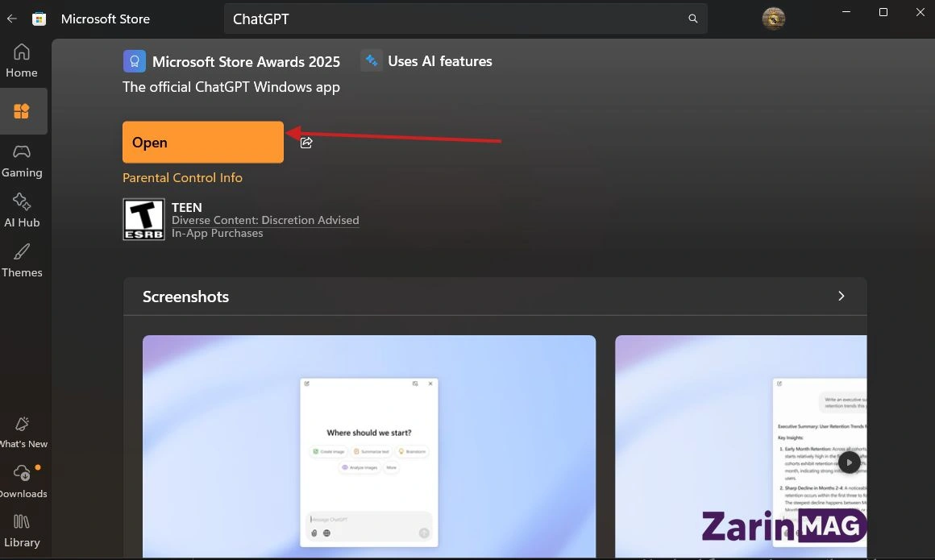Viewport: 935px width, 560px height.
Task: View Downloads in sidebar
Action: [x=23, y=482]
